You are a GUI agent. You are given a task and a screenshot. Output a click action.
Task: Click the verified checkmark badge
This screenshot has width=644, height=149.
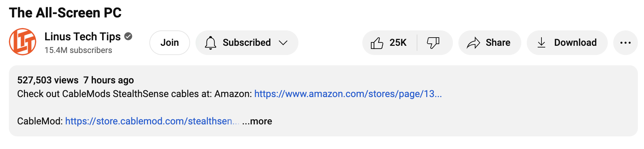tap(128, 36)
